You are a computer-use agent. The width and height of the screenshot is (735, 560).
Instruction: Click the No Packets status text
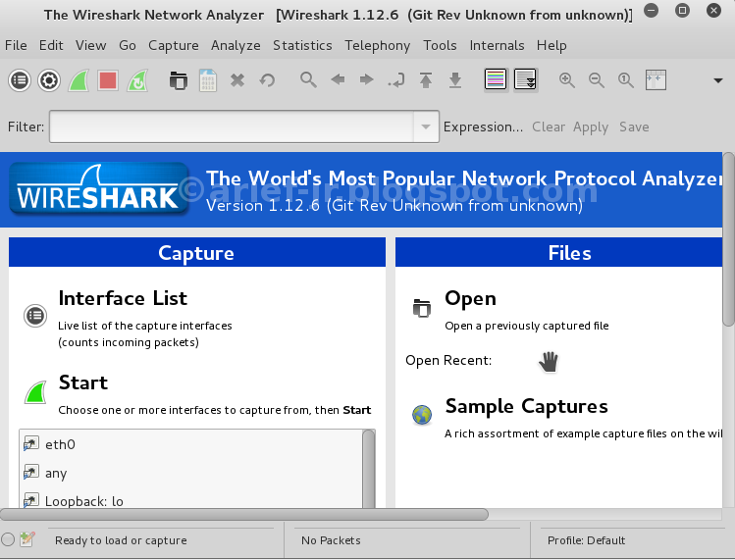pos(331,540)
